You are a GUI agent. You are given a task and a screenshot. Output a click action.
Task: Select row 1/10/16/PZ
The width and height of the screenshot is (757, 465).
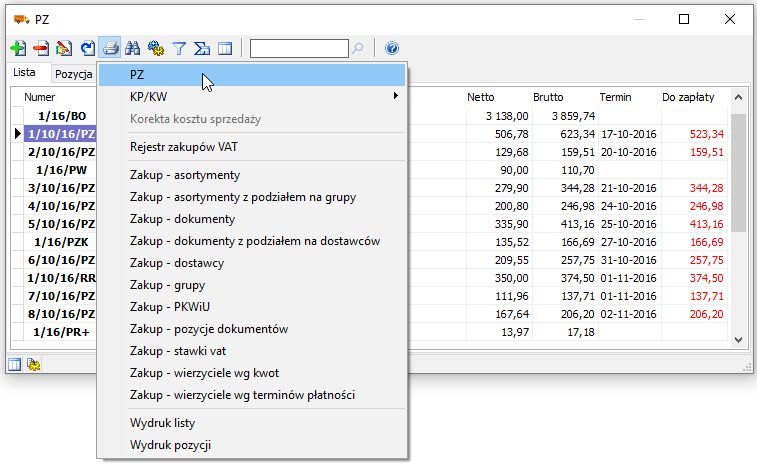coord(61,134)
